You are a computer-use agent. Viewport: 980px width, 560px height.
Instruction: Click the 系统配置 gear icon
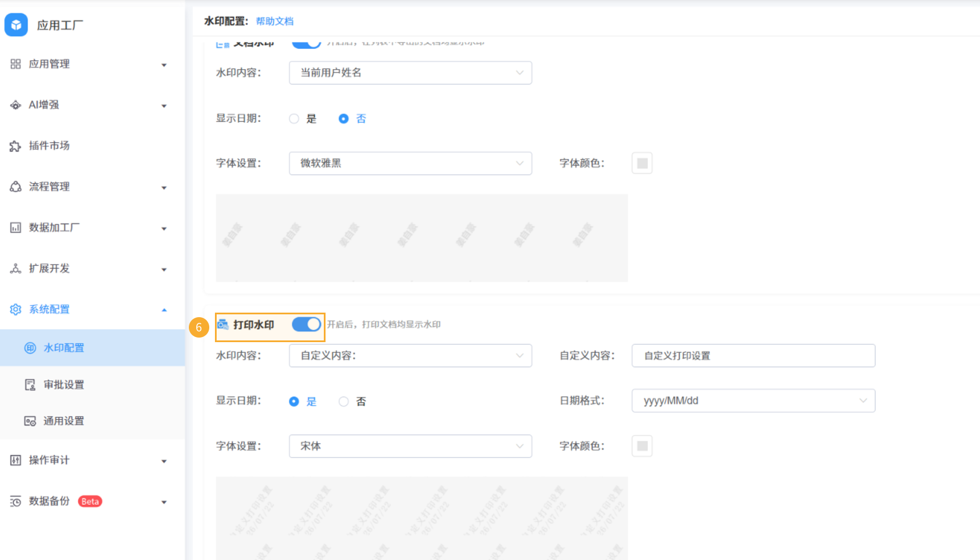[15, 309]
